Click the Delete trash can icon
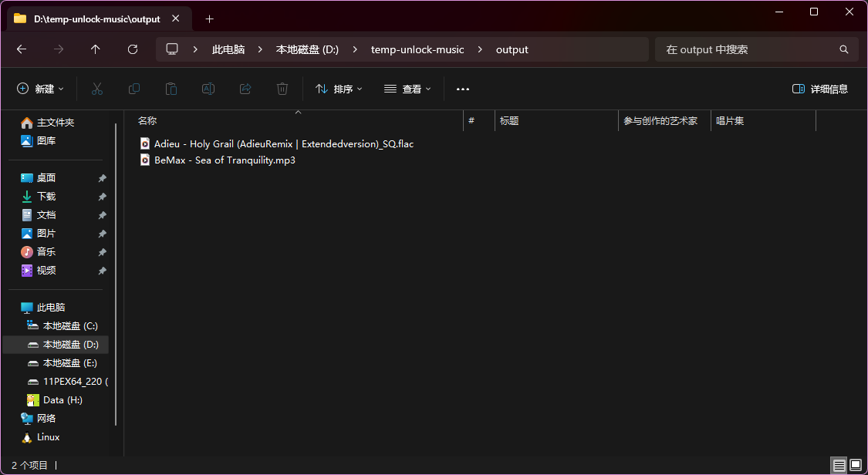This screenshot has width=868, height=475. (x=282, y=89)
